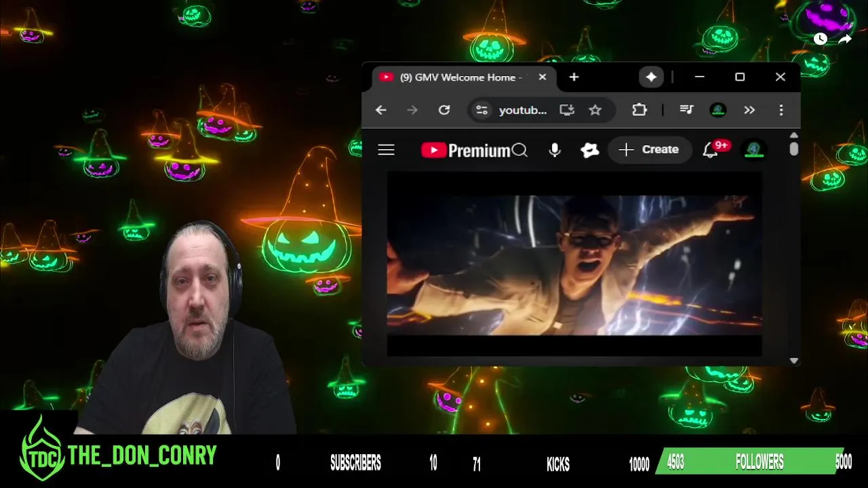This screenshot has height=488, width=868.
Task: Maximize the browser window
Action: (x=740, y=77)
